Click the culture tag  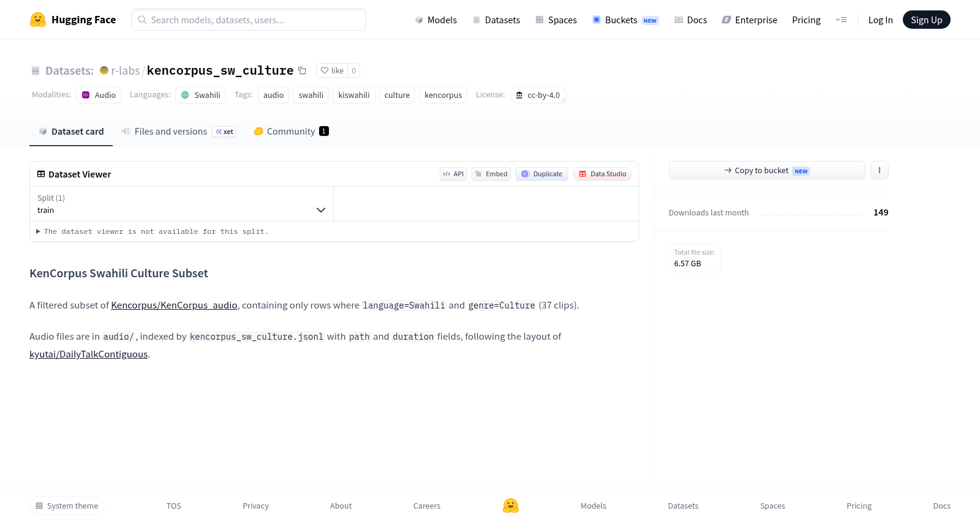pos(397,95)
